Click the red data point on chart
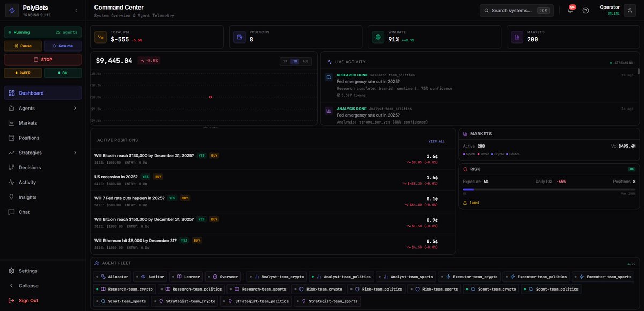The height and width of the screenshot is (311, 644). [210, 97]
